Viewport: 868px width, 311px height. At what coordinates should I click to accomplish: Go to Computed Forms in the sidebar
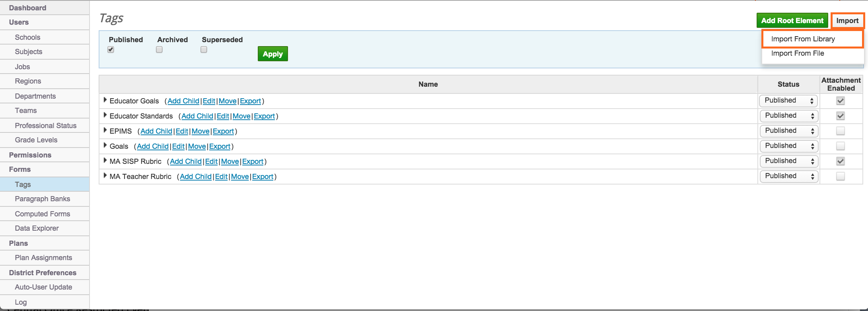point(43,214)
